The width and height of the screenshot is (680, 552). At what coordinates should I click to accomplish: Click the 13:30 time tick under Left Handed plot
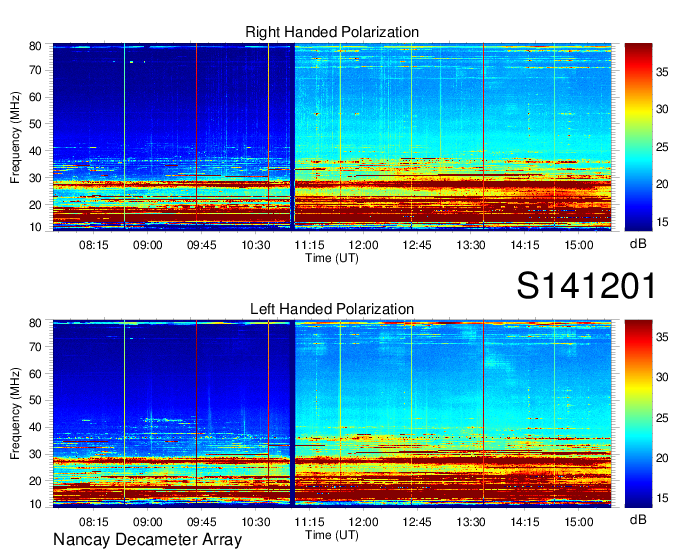[471, 522]
